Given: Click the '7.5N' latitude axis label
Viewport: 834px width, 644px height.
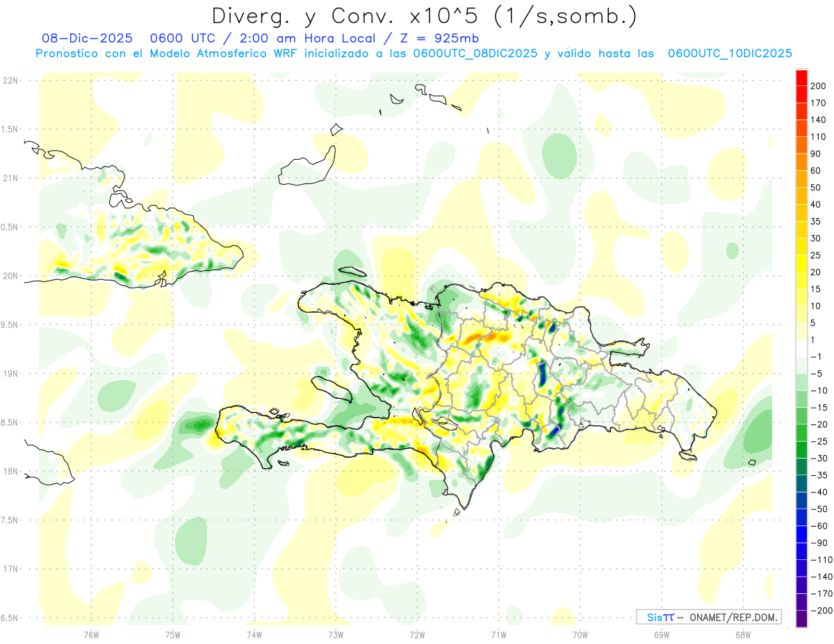Looking at the screenshot, I should click(10, 520).
